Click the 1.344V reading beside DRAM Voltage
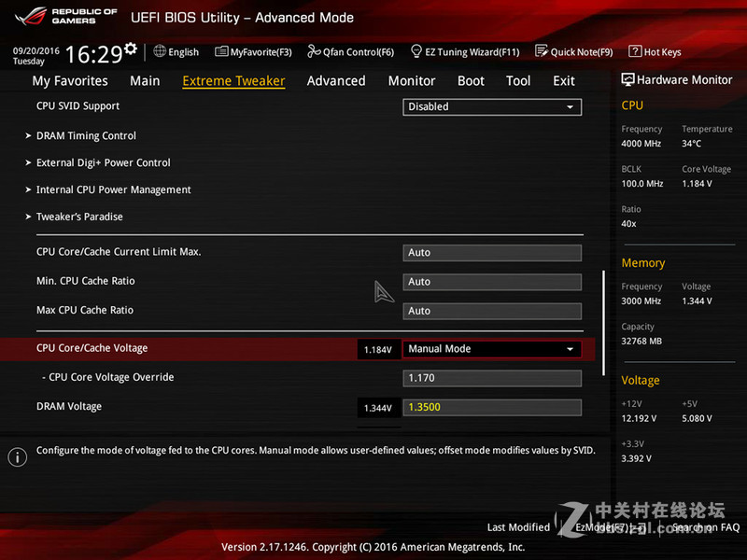The width and height of the screenshot is (747, 560). [378, 408]
